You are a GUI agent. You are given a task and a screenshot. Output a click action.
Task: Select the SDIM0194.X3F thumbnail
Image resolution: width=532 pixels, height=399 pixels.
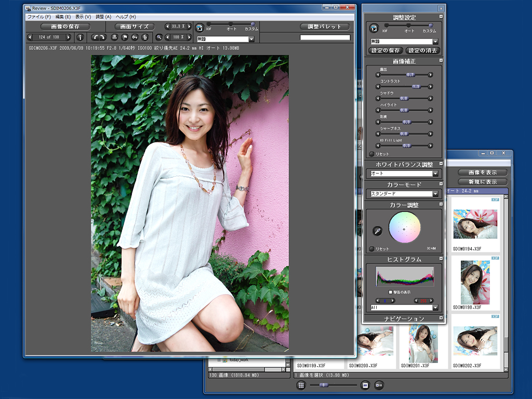point(475,224)
